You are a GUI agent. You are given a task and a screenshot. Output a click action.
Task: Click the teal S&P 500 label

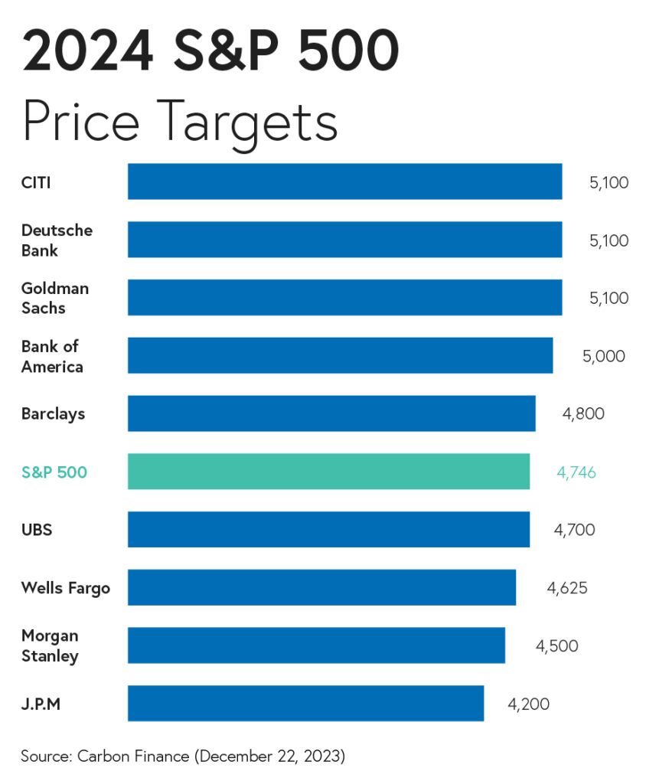54,472
